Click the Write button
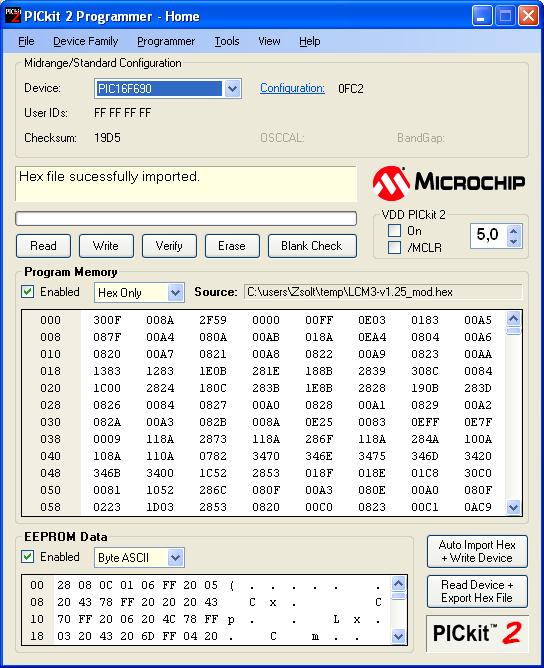The height and width of the screenshot is (668, 544). (106, 246)
